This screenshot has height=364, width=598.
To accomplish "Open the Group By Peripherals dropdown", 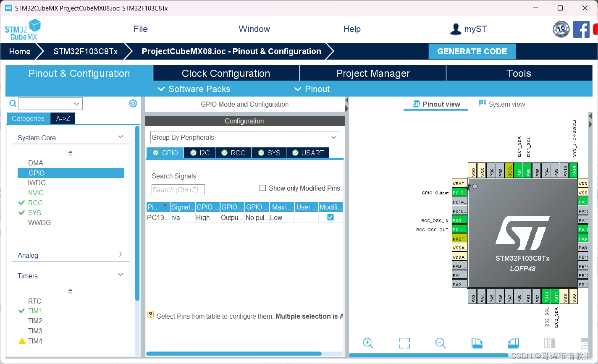I will point(244,137).
